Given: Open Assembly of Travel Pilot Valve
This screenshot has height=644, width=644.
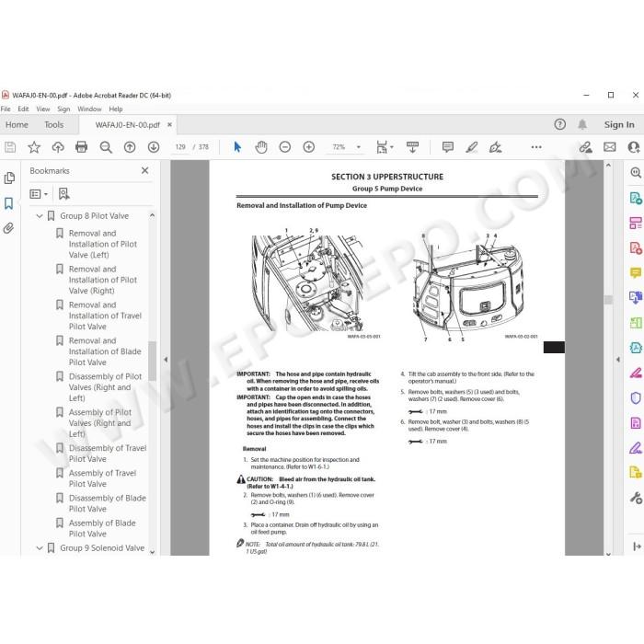Looking at the screenshot, I should 102,478.
